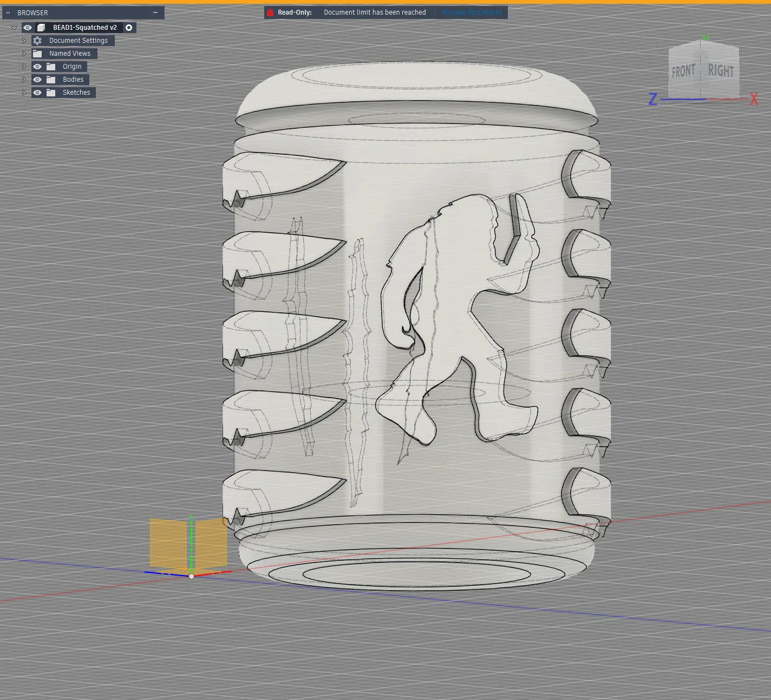Screen dimensions: 771x700
Task: Toggle visibility of BEAD1-Squatched v2 component
Action: click(x=28, y=28)
